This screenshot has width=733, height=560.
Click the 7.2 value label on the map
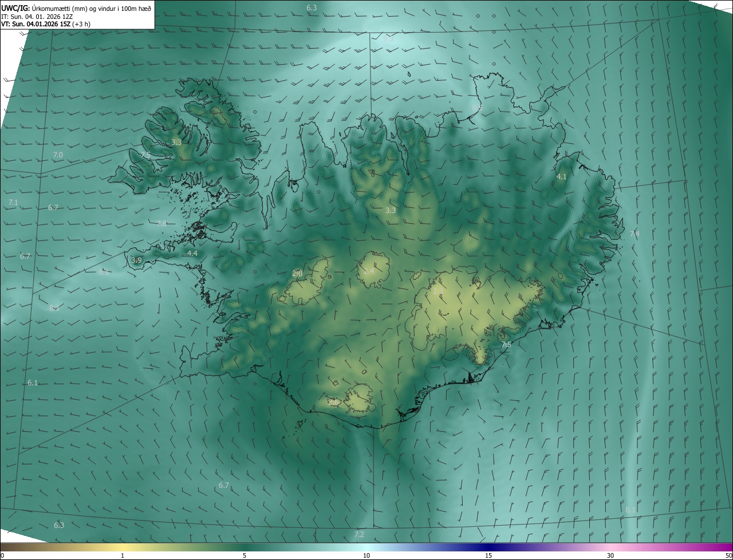[x=359, y=534]
